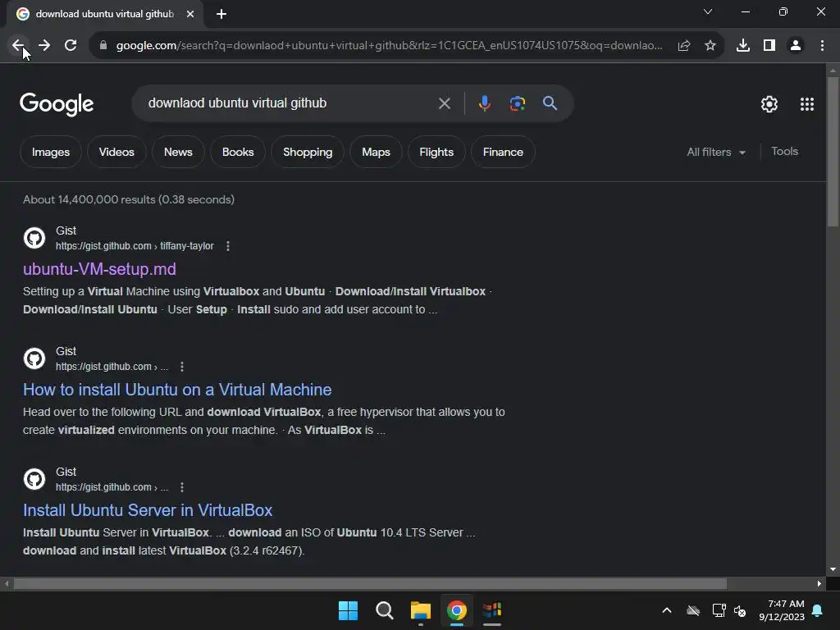Click the vertical scrollbar thumb
The image size is (840, 630).
(833, 152)
